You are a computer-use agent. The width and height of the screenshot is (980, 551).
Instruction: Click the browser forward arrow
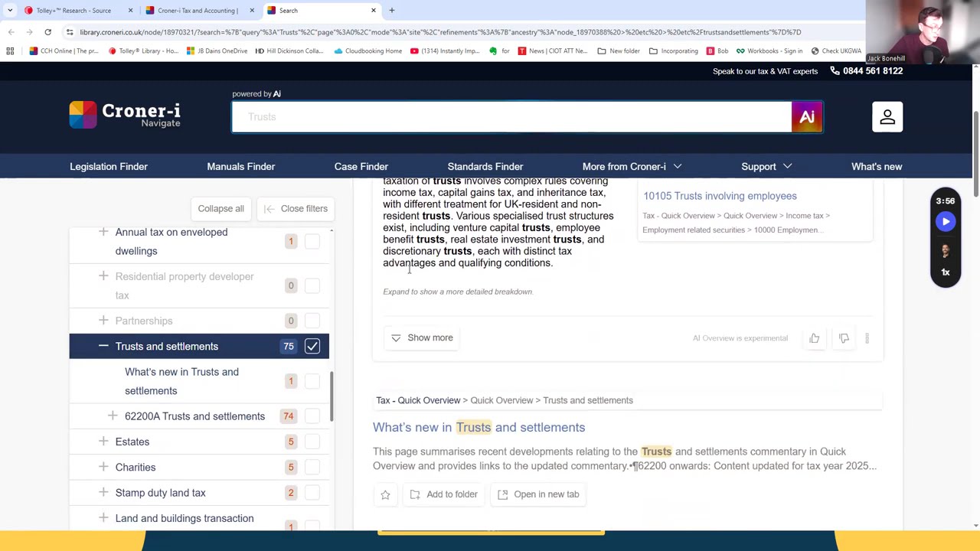click(29, 32)
